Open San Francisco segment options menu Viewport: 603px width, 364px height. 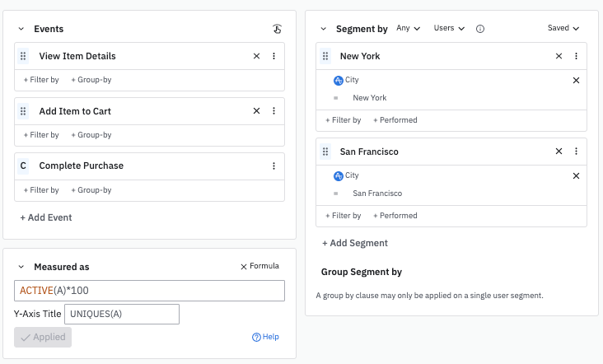576,152
